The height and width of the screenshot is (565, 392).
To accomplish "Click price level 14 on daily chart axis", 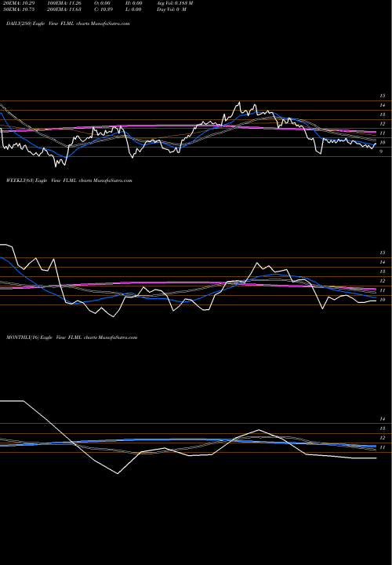I will (x=383, y=105).
